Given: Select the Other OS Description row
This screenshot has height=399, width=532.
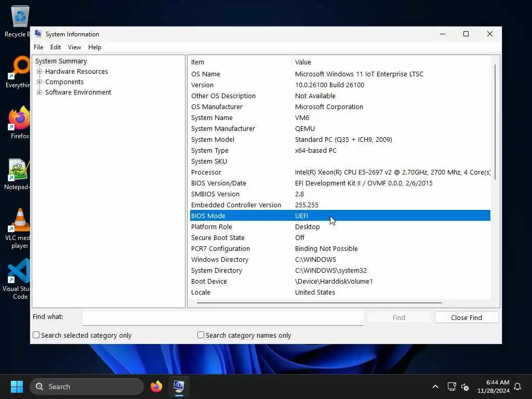Looking at the screenshot, I should coord(340,96).
